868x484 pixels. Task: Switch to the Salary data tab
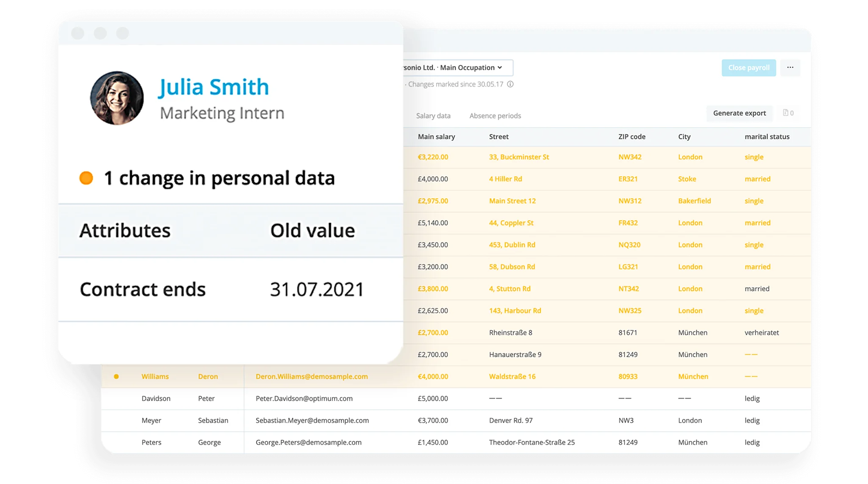click(433, 116)
